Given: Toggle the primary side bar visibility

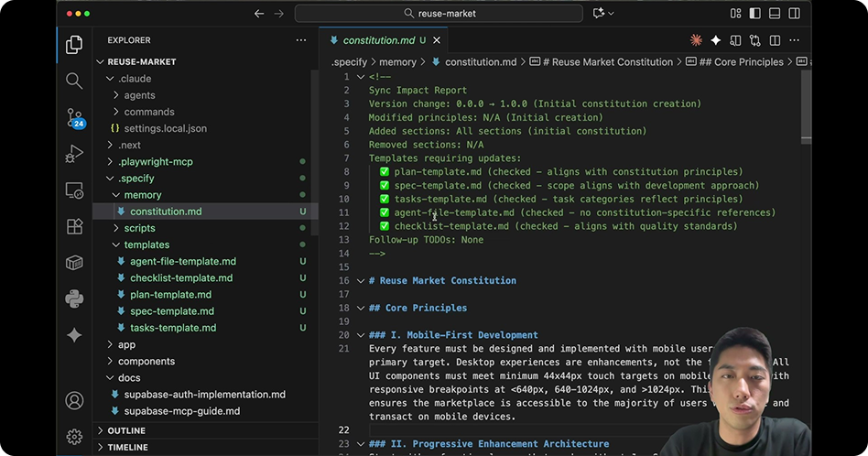Looking at the screenshot, I should pyautogui.click(x=755, y=14).
